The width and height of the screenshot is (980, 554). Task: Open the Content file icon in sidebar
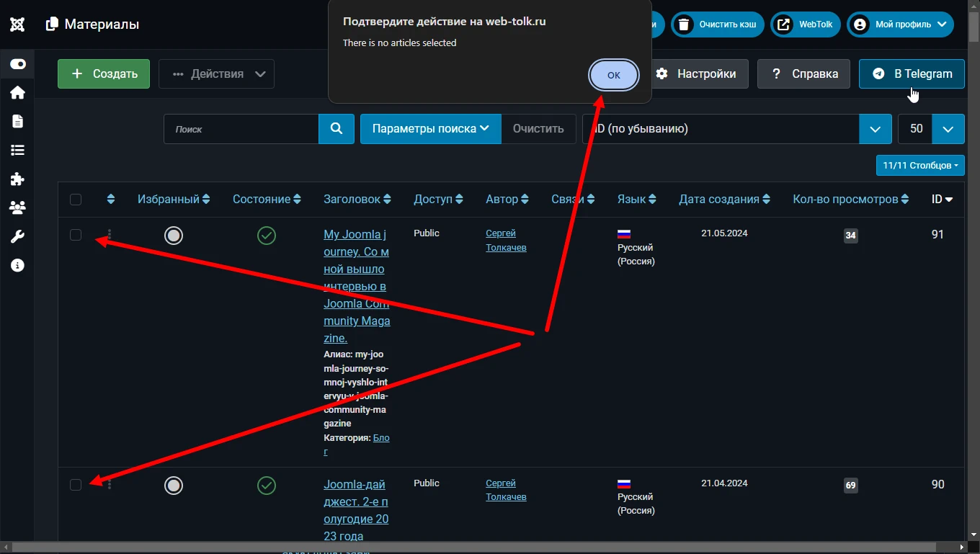[x=18, y=121]
